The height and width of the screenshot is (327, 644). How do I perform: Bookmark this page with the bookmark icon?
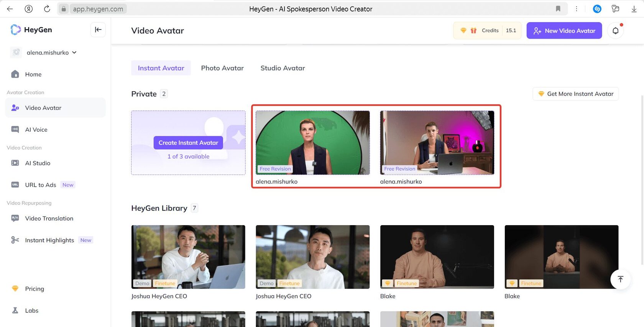(x=558, y=9)
